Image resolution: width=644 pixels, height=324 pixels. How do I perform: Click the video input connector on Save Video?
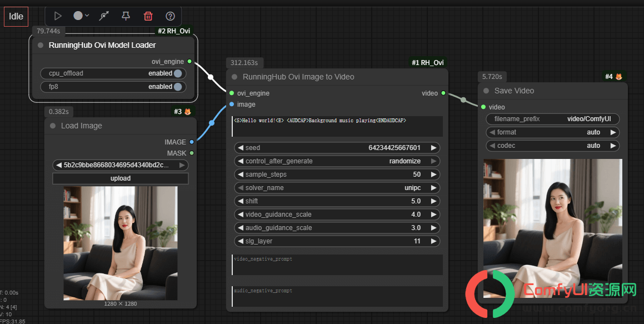click(x=483, y=107)
